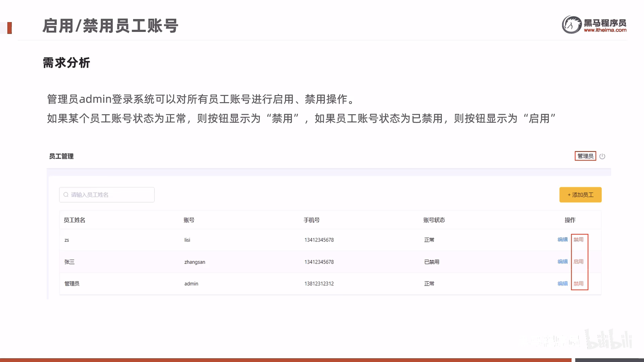
Task: Click the 账号状态 column header
Action: coord(434,220)
